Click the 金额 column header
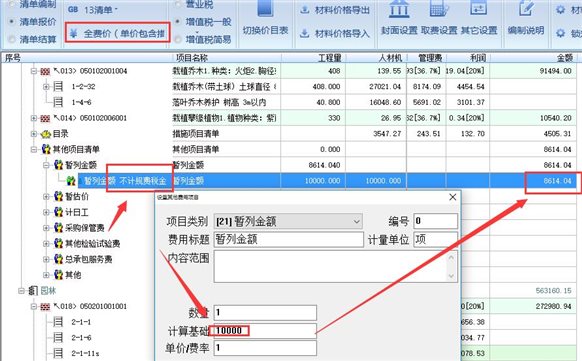This screenshot has height=361, width=582. (533, 58)
